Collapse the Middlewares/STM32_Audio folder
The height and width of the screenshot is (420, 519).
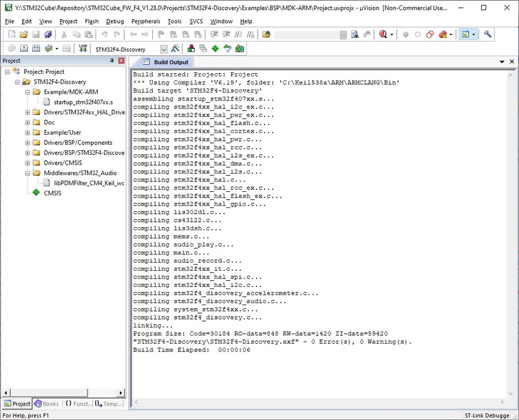point(28,173)
